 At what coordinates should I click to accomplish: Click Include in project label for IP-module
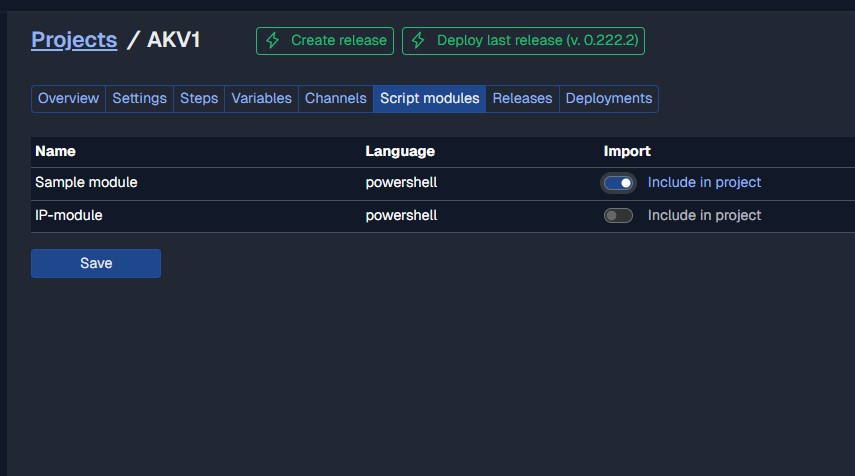705,215
